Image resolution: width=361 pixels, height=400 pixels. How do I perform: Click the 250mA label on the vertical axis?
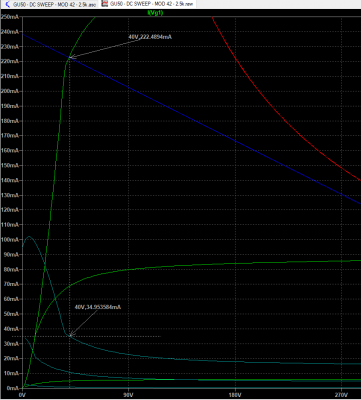[10, 17]
